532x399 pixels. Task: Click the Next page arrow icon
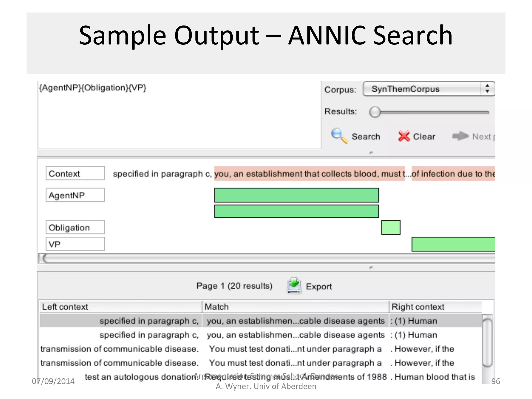(460, 136)
